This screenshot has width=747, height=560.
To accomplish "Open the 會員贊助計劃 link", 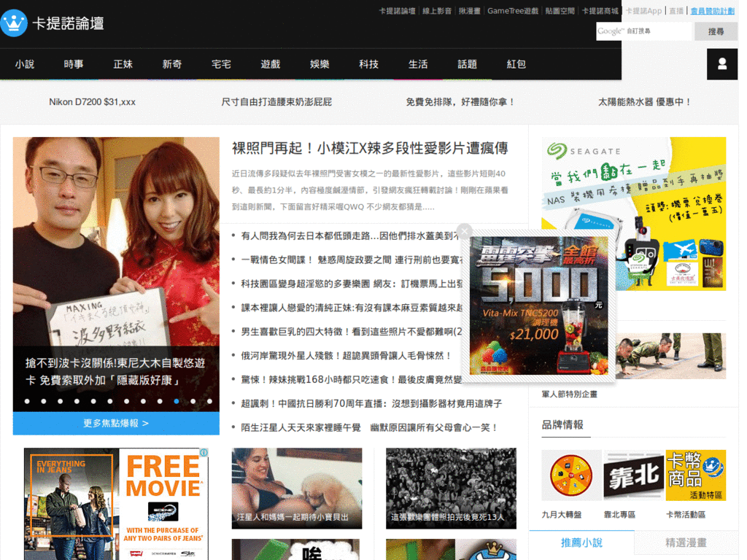I will (711, 10).
